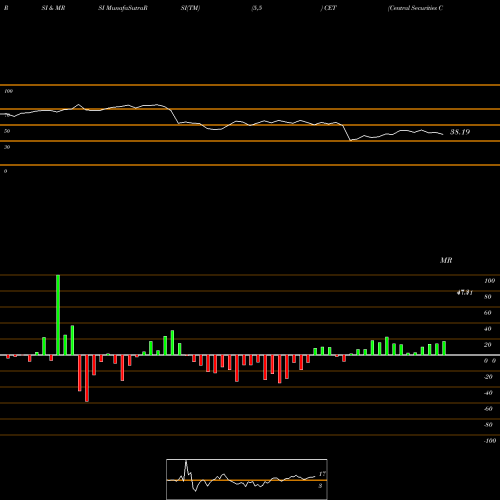Screen dimensions: 500x500
Task: Click the '8' label in mini chart
Action: (320, 486)
